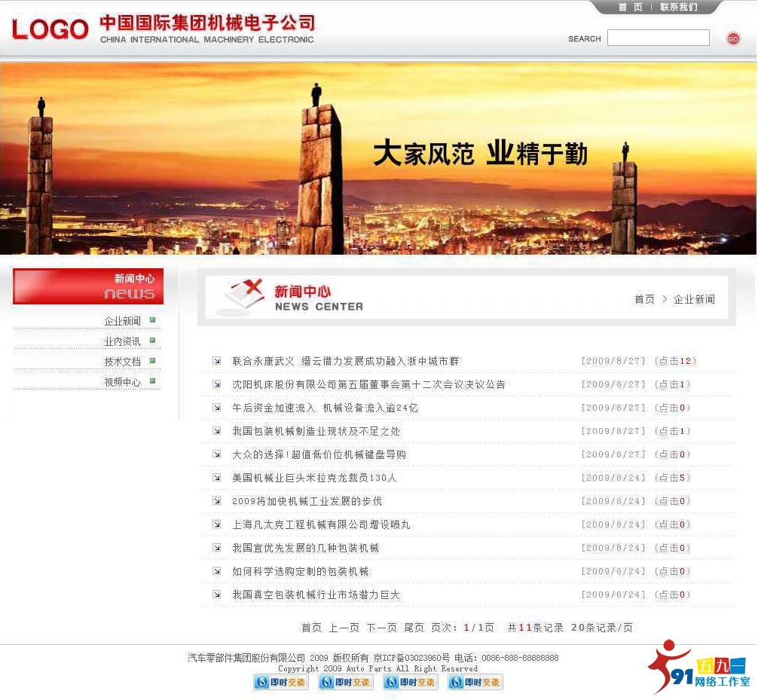
Task: Go to 下一页 in pagination
Action: (x=381, y=628)
